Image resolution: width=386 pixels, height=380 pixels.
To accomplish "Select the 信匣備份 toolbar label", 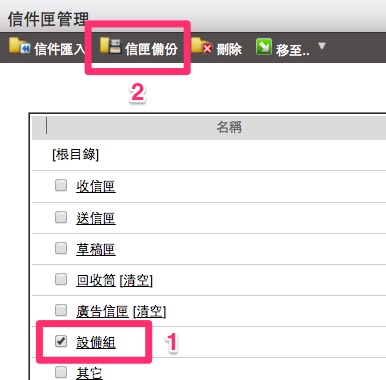I will point(151,49).
